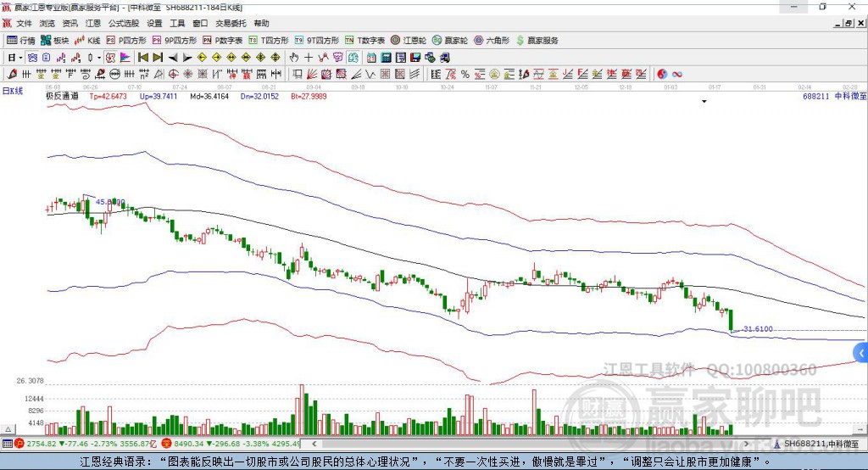Screen dimensions: 868x470
Task: Click the 688211 stock code label
Action: coord(816,96)
